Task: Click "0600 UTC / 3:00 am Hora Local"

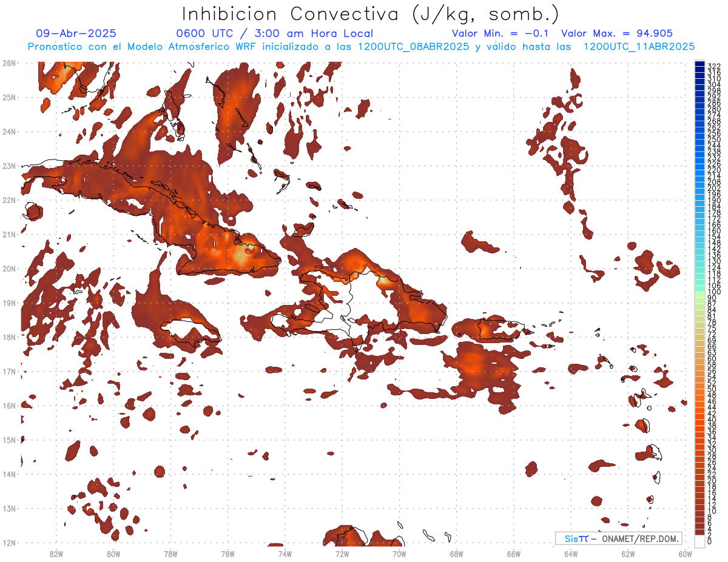Action: coord(274,33)
